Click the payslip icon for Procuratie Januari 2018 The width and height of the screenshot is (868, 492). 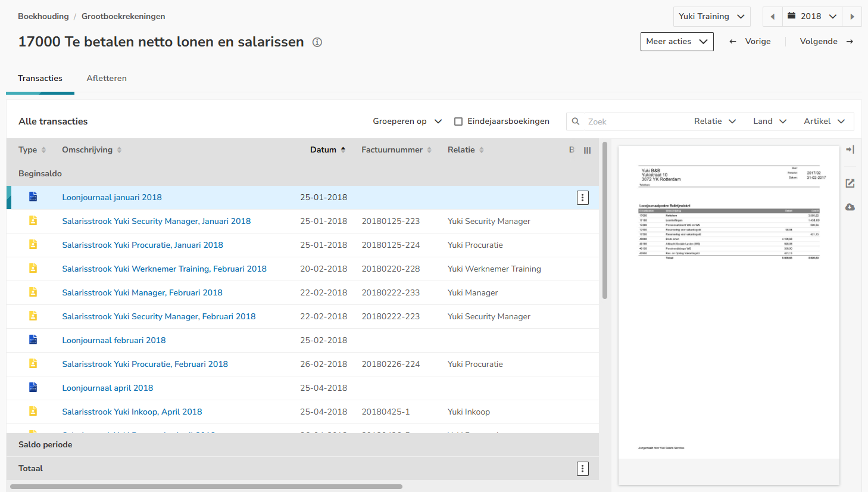tap(33, 244)
